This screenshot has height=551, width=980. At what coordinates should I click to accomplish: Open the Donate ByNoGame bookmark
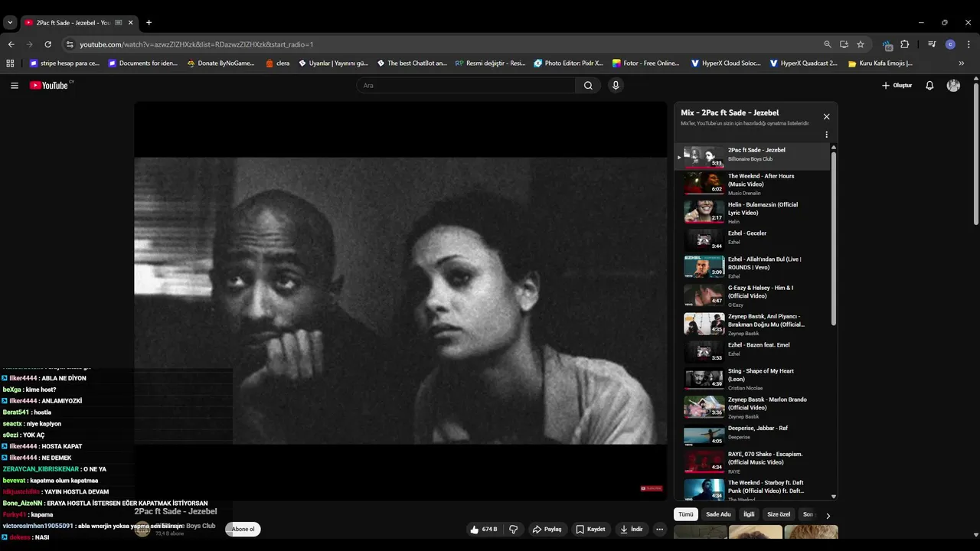click(x=220, y=64)
